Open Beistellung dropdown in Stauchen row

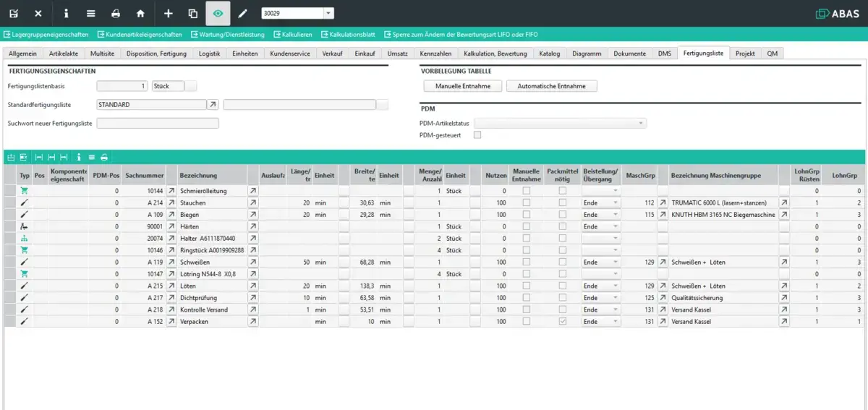coord(616,203)
